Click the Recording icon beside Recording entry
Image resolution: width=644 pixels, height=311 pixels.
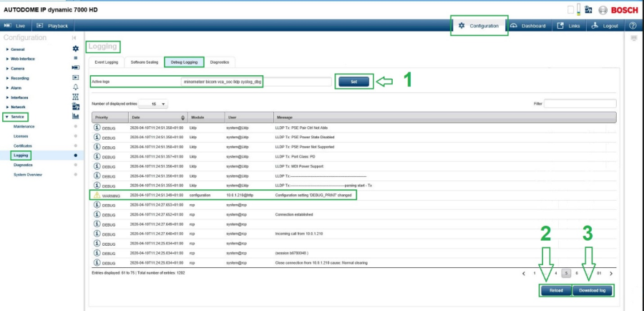point(75,77)
